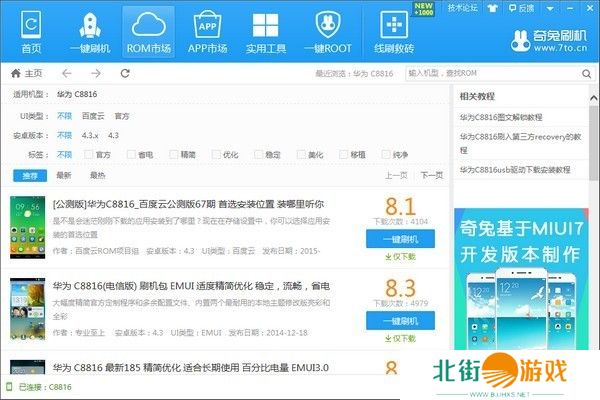The image size is (600, 400).
Task: Open 华为C8816图文解锁教程 tutorial link
Action: [505, 117]
